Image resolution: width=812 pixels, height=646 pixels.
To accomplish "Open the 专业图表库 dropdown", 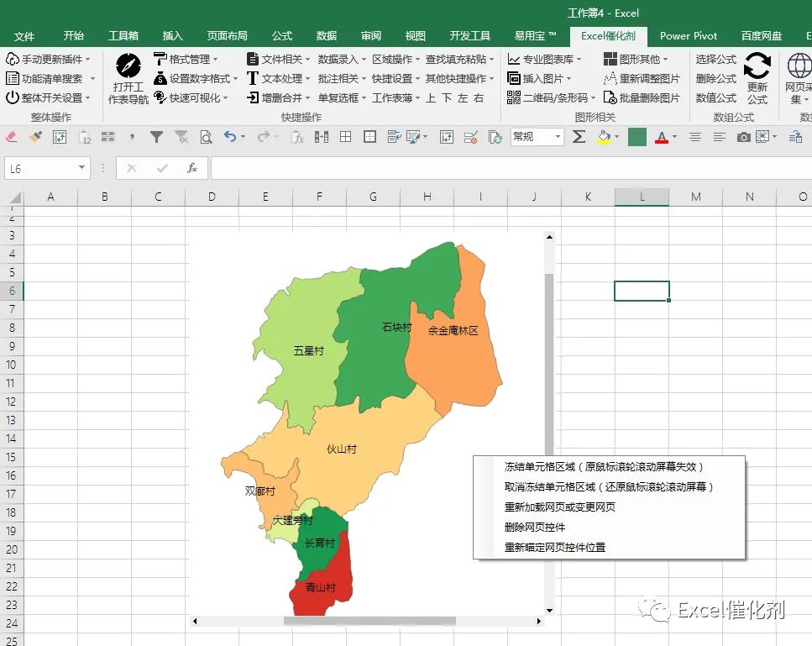I will pos(545,60).
